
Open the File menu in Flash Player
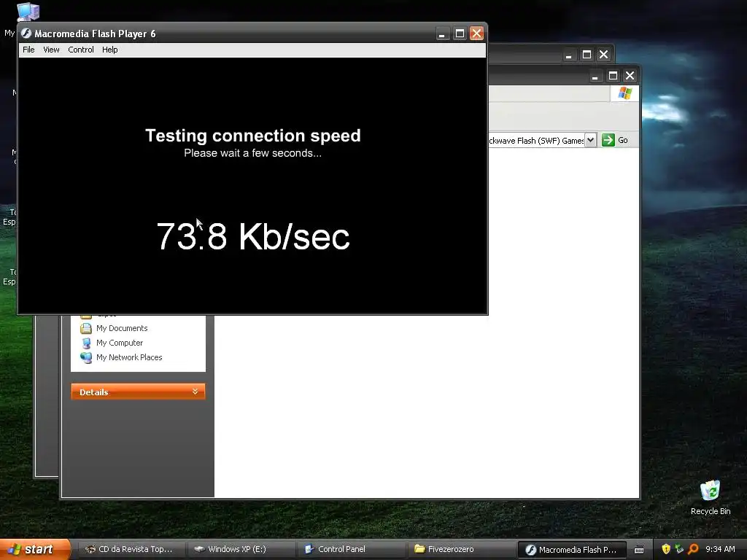coord(28,50)
